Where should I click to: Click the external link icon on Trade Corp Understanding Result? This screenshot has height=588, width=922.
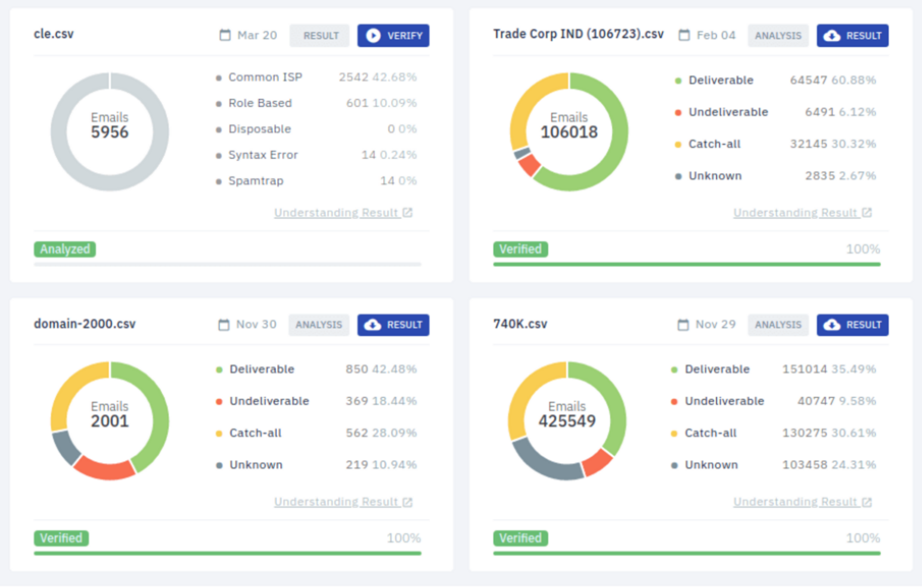867,213
